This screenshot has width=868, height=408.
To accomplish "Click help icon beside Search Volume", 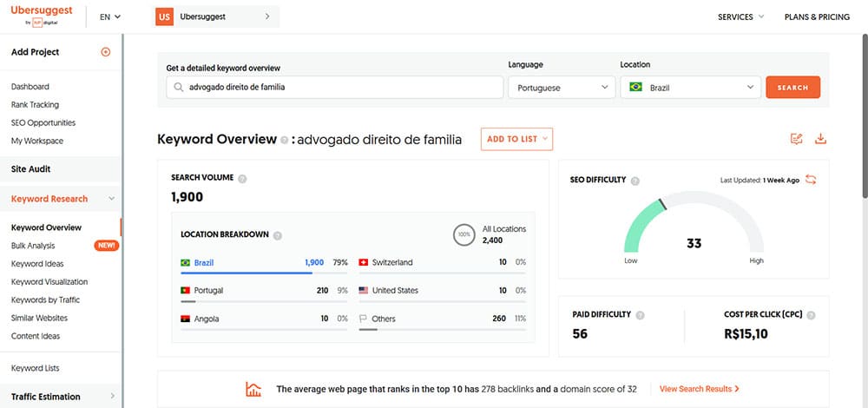I will (x=242, y=178).
